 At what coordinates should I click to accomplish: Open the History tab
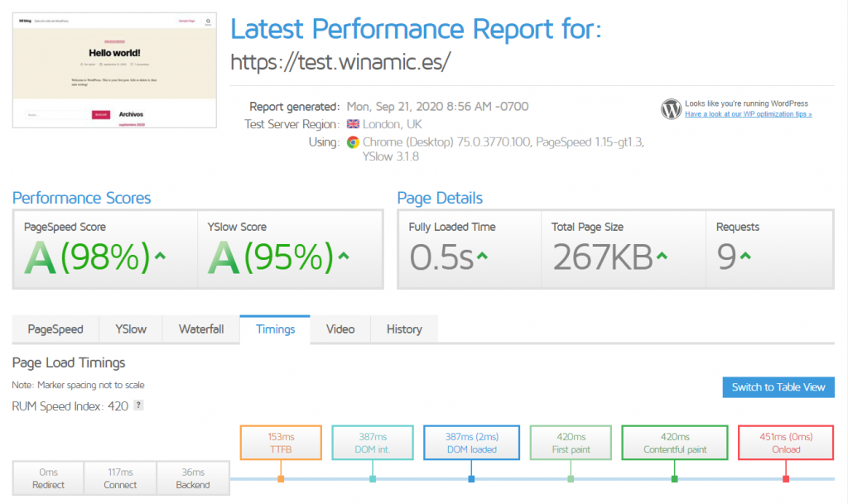tap(404, 329)
